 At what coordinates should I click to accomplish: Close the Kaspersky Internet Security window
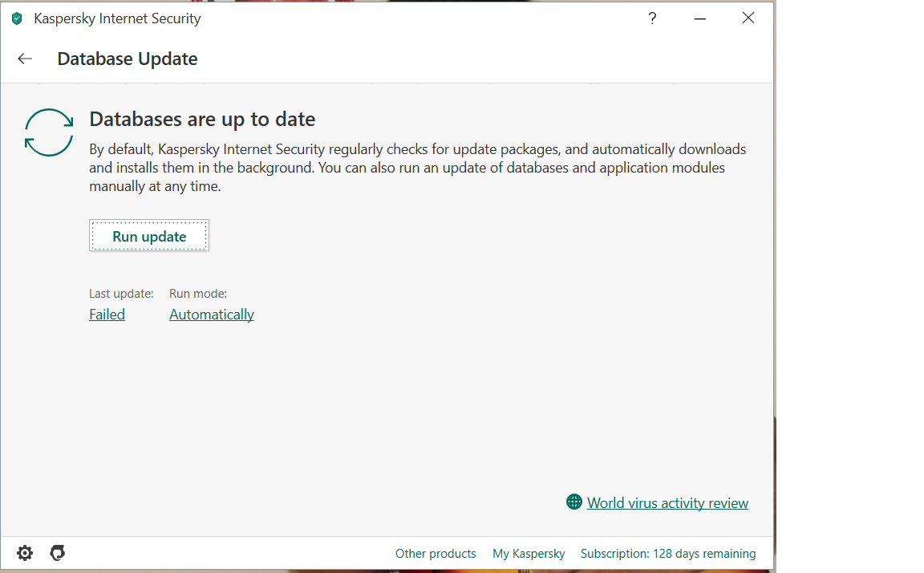click(x=748, y=18)
